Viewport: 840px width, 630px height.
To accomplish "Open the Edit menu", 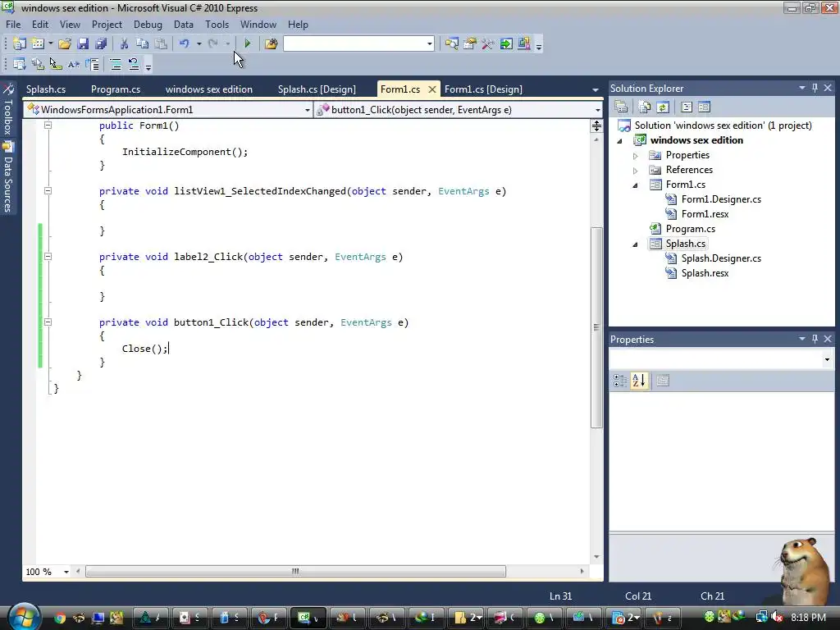I will click(40, 25).
